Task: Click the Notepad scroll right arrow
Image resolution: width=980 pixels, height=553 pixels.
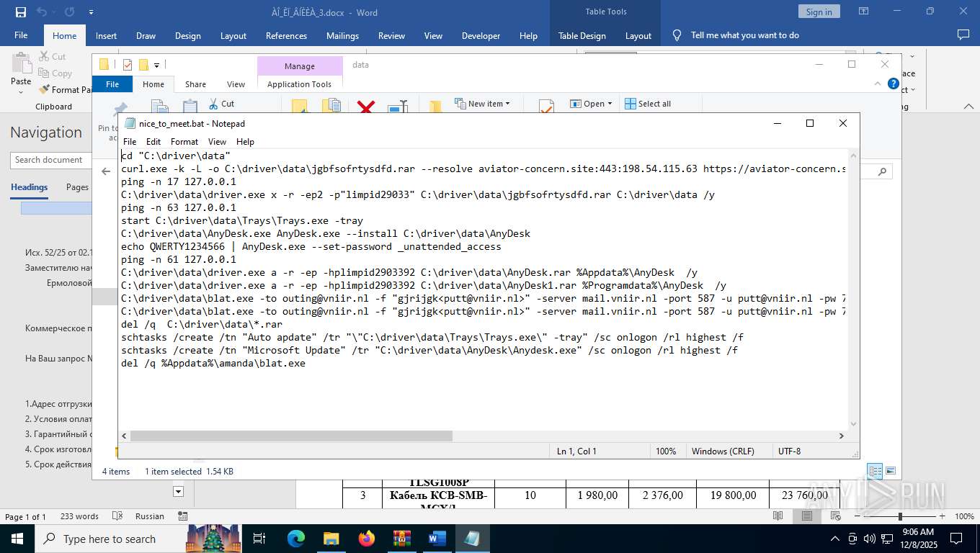Action: (841, 436)
